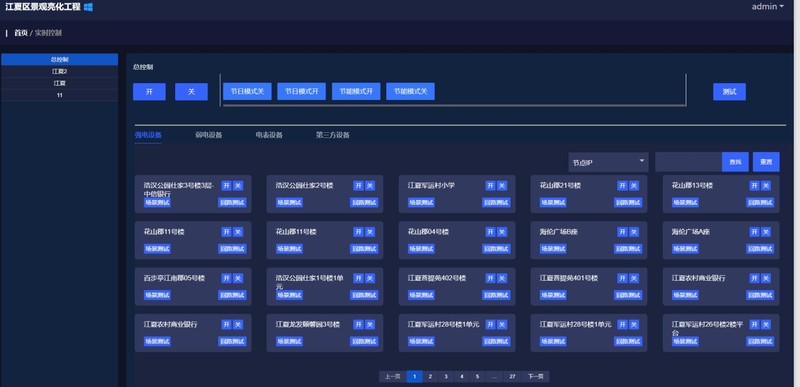Viewport: 800px width, 387px height.
Task: Click the 节日模式开 button
Action: coord(302,92)
